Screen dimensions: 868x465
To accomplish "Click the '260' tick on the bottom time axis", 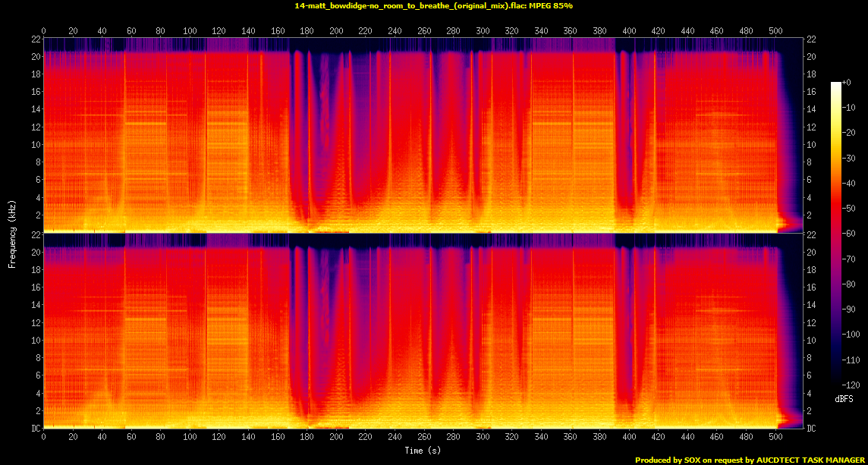I will [425, 438].
